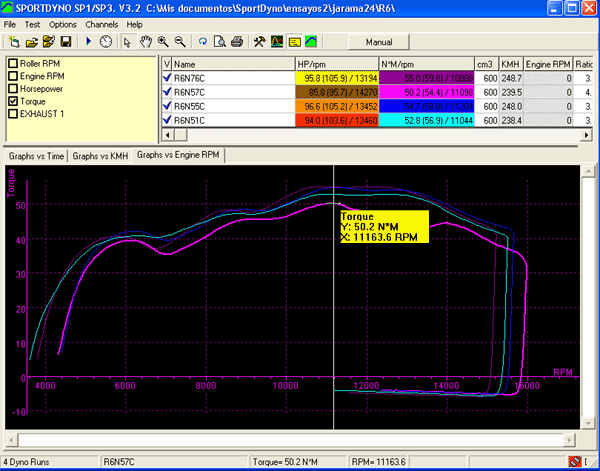The height and width of the screenshot is (471, 600).
Task: Open the Print Preview icon
Action: coord(219,42)
